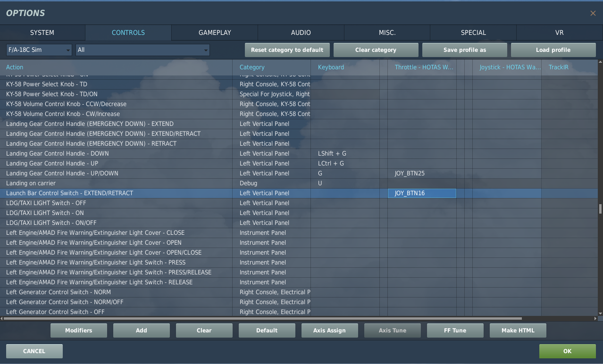The image size is (603, 364).
Task: Click the Keyboard column header
Action: click(x=345, y=67)
